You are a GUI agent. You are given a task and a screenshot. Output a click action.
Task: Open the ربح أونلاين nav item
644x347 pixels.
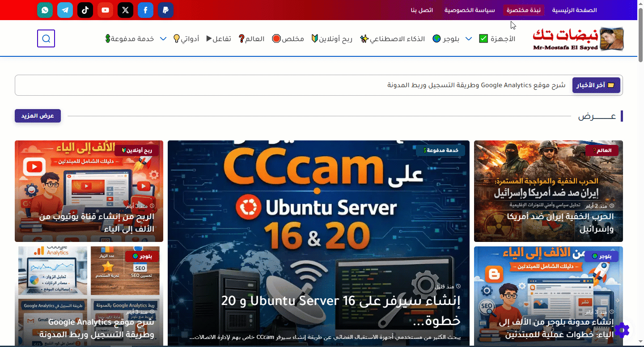tap(332, 39)
